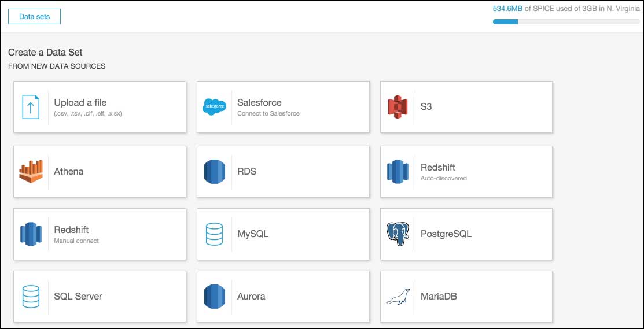The width and height of the screenshot is (644, 329).
Task: Select the red S3 bucket icon
Action: pos(397,107)
